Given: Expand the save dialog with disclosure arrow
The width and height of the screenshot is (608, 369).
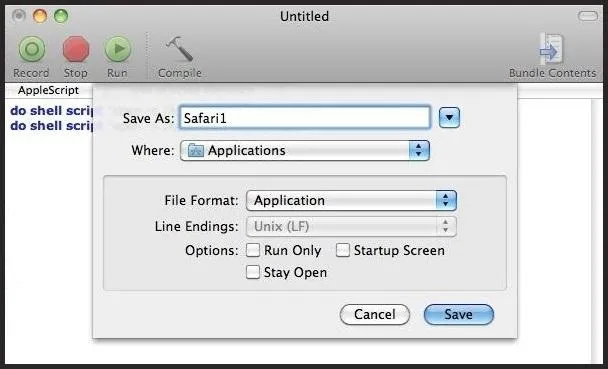Looking at the screenshot, I should point(449,117).
